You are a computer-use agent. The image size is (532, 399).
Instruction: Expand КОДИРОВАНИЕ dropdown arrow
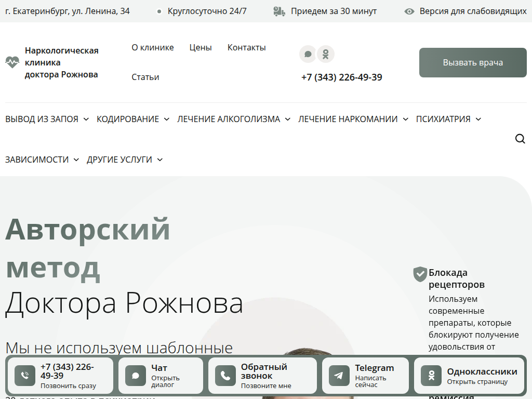pyautogui.click(x=167, y=119)
